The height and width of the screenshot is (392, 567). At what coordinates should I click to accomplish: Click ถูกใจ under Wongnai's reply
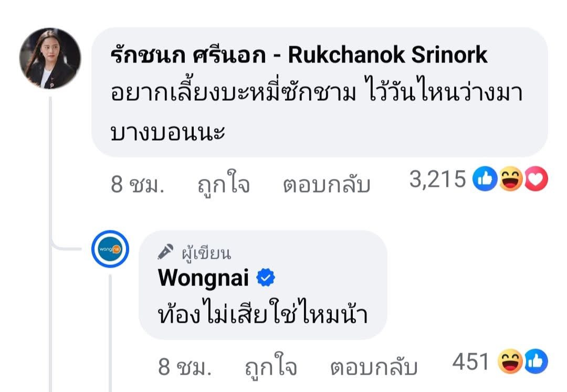point(271,367)
